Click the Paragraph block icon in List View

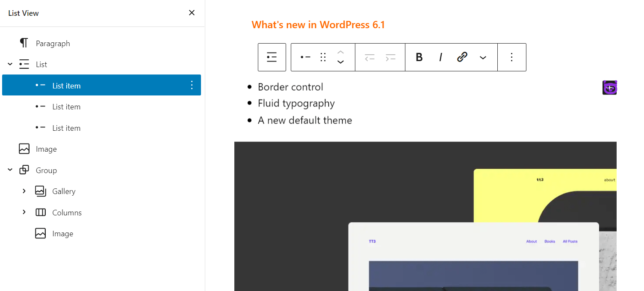tap(24, 43)
